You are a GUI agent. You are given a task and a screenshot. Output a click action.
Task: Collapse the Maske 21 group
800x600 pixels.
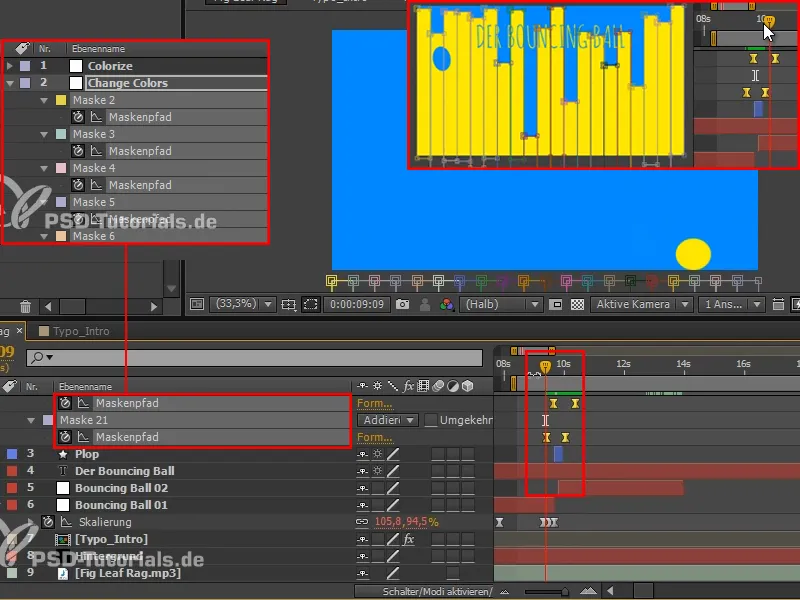point(31,420)
